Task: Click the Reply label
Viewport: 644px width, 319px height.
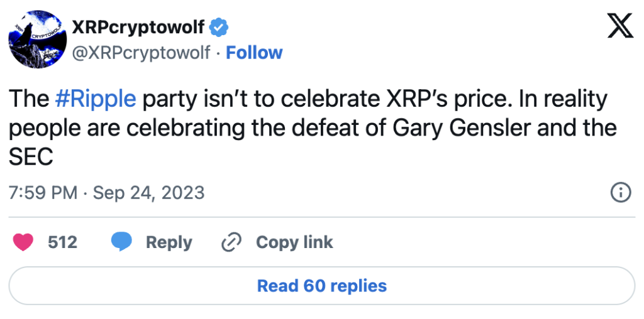Action: tap(169, 242)
